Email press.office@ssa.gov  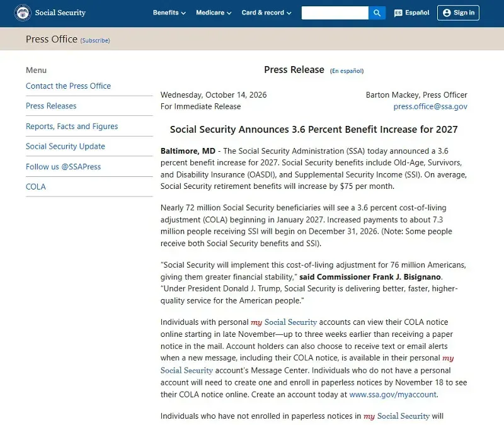[x=430, y=106]
